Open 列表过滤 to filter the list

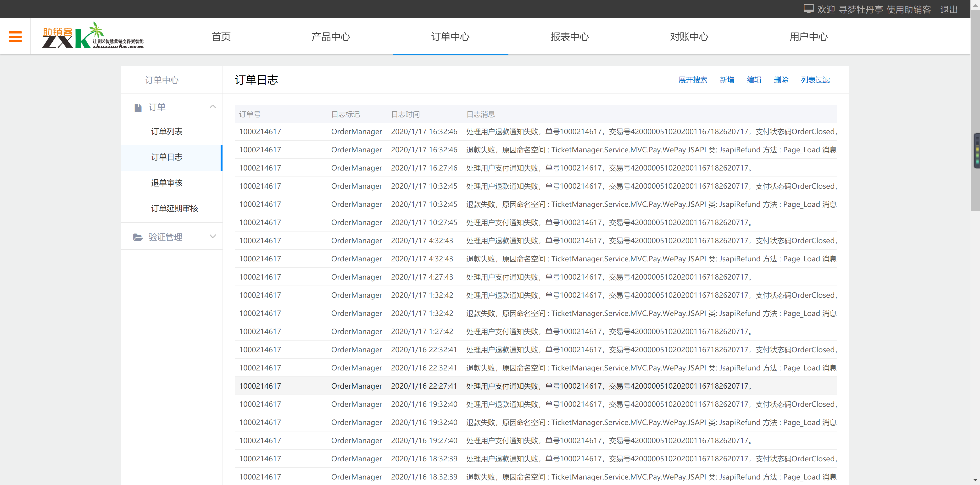coord(815,80)
